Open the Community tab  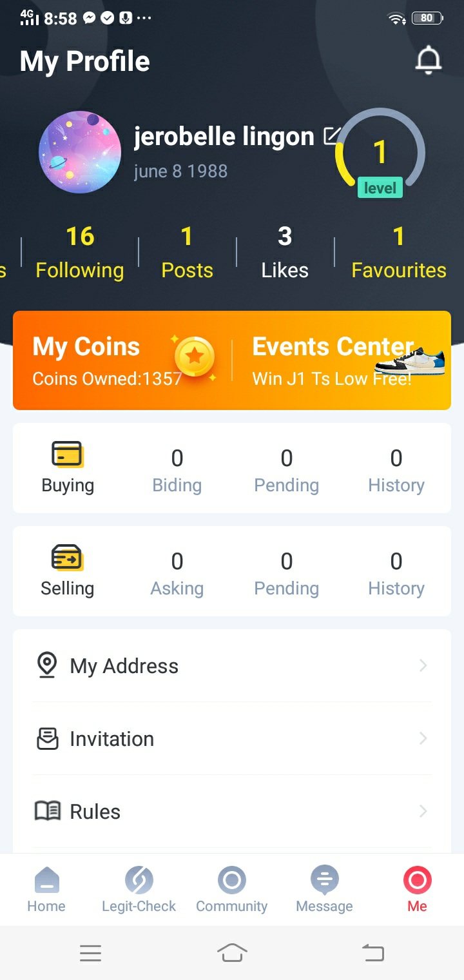(x=231, y=889)
